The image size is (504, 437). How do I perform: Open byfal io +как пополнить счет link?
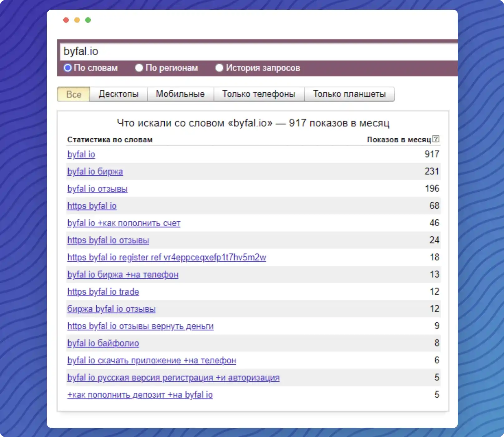(x=124, y=223)
